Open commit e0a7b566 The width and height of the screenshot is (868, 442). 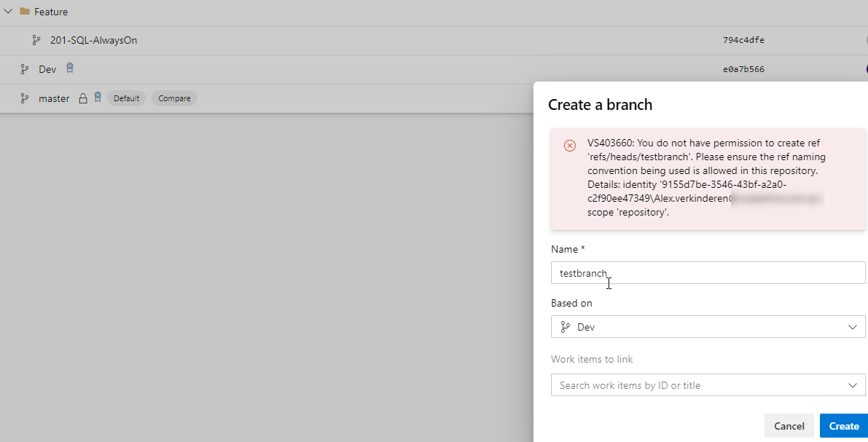click(743, 69)
